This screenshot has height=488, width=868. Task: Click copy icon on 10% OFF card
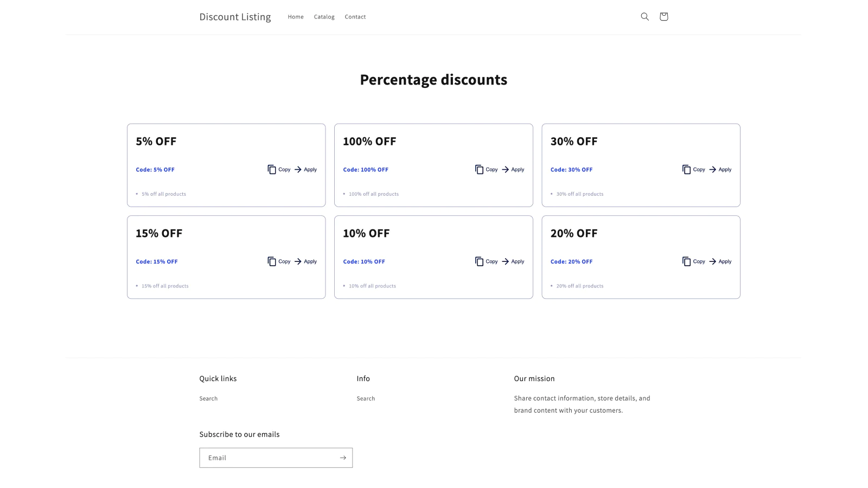pos(479,261)
